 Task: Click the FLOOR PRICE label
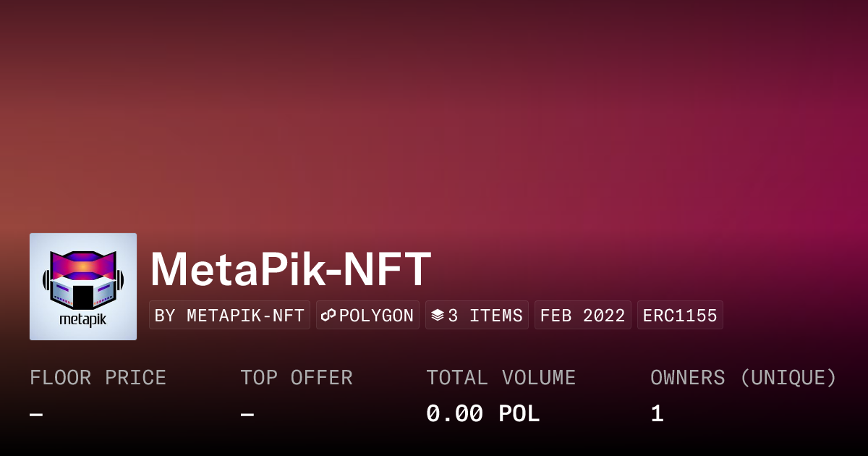98,378
